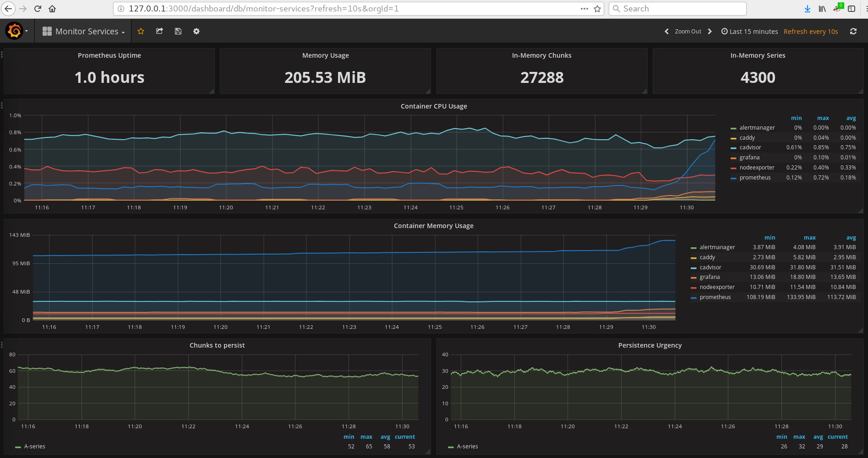Open dashboard settings gear icon
The height and width of the screenshot is (458, 868).
coord(197,31)
